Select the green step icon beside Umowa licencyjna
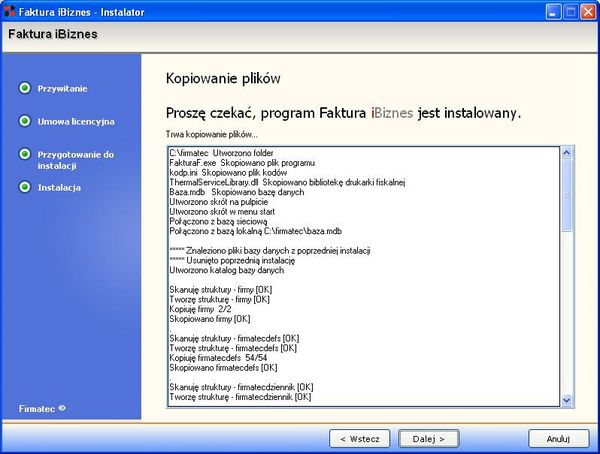The image size is (600, 454). tap(25, 121)
